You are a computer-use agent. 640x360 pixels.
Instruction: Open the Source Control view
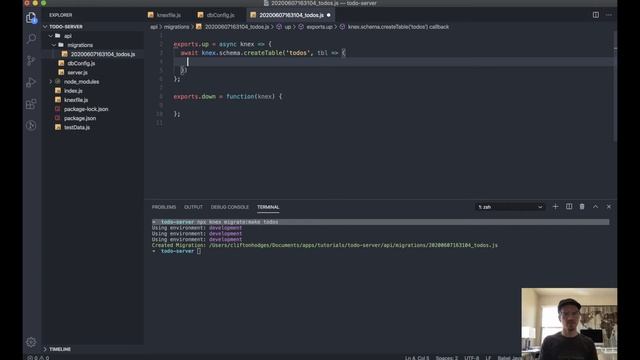click(31, 60)
